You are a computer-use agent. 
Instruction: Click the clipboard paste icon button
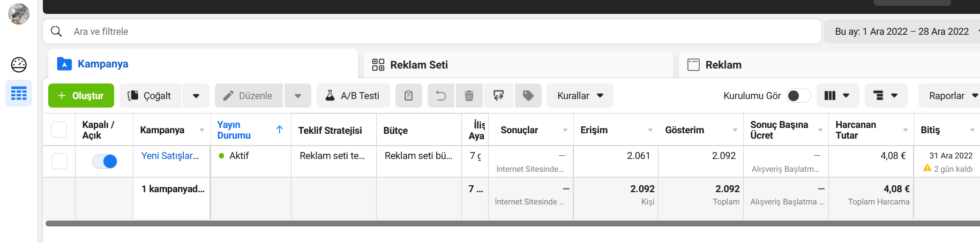pos(408,96)
